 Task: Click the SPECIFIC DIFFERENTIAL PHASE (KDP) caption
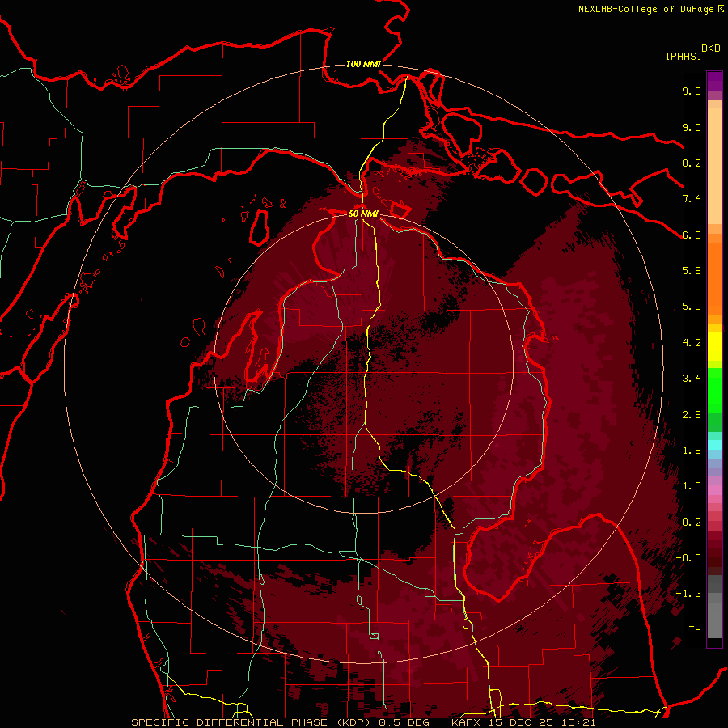[x=252, y=722]
